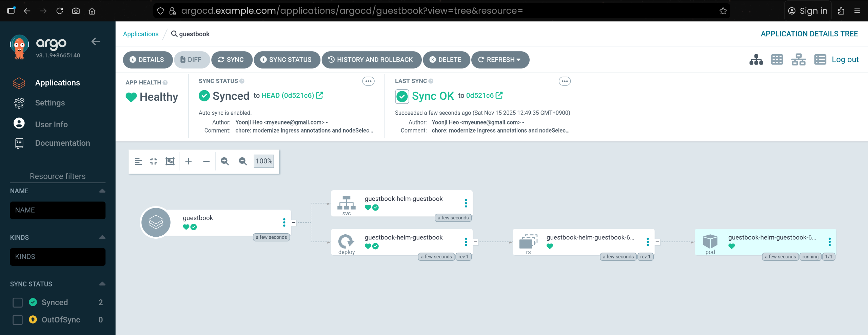The image size is (868, 335).
Task: Click fit-to-screen image icon in tree toolbar
Action: (x=170, y=161)
